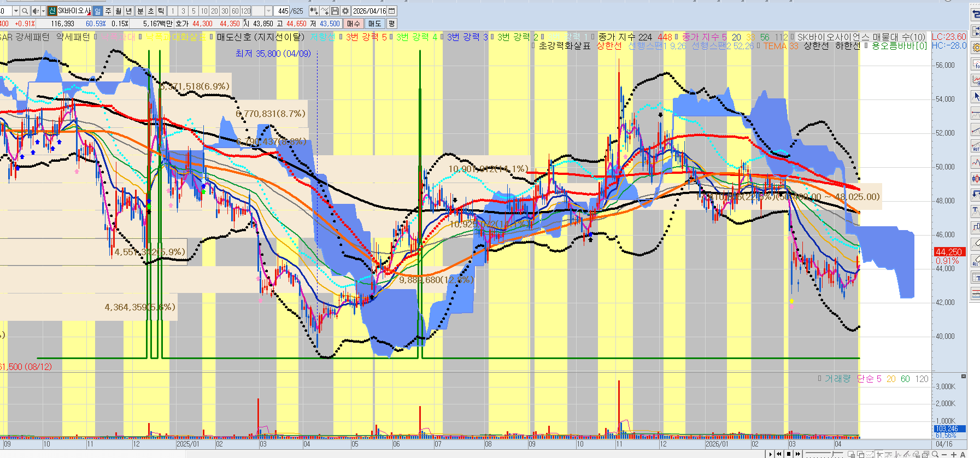Close the volume panel with the X icon
This screenshot has height=458, width=980.
(x=964, y=377)
